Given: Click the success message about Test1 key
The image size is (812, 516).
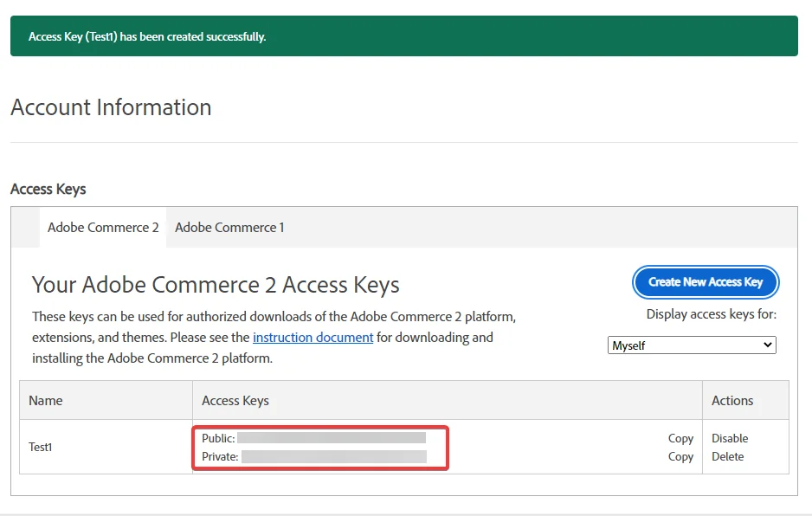Looking at the screenshot, I should 404,36.
